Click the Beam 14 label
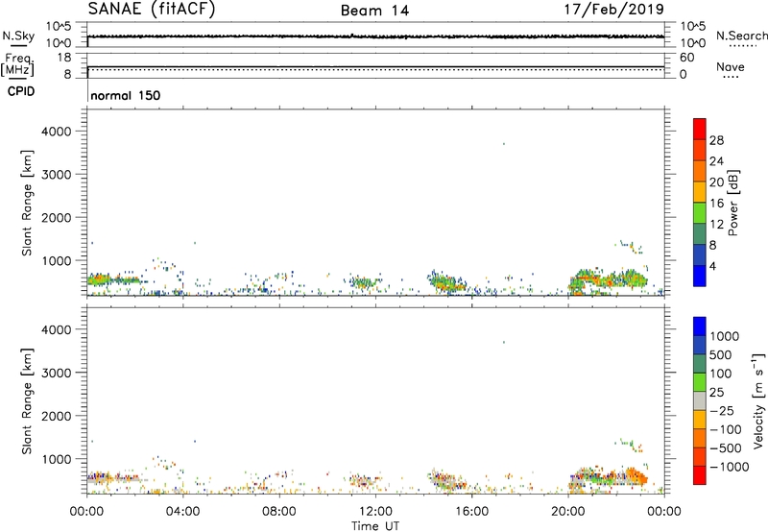Viewport: 768px width, 532px height. [x=374, y=11]
